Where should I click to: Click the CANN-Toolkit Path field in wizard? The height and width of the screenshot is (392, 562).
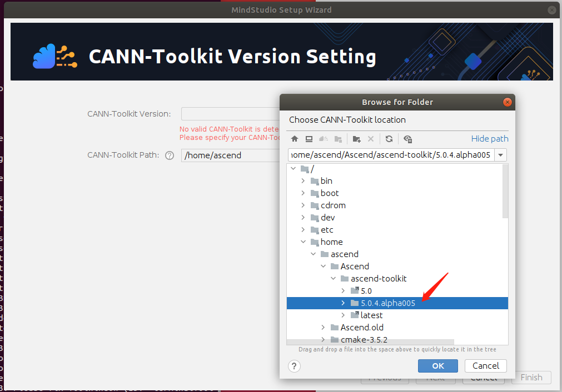coord(231,155)
